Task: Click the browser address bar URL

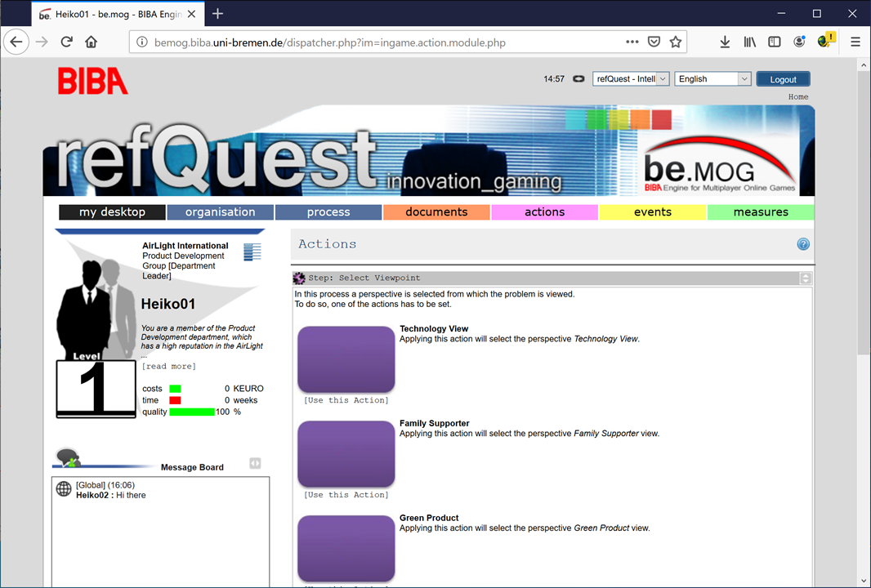Action: click(x=330, y=42)
